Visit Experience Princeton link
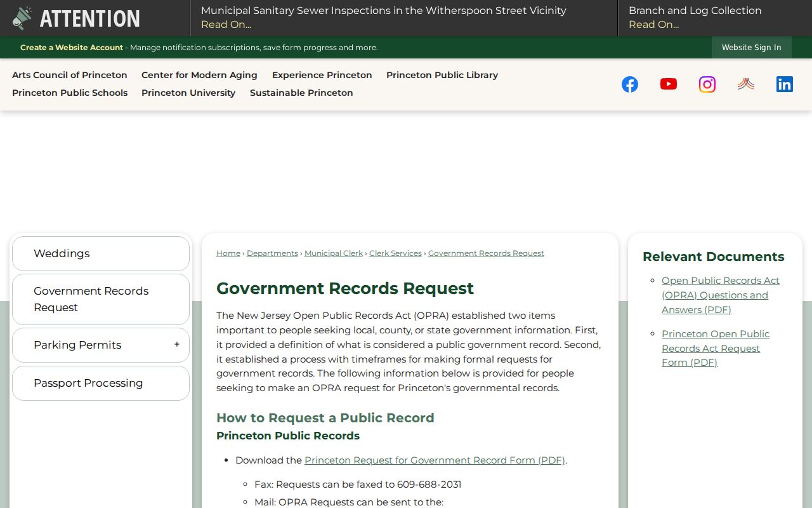Screen dimensions: 812x508 [322, 75]
